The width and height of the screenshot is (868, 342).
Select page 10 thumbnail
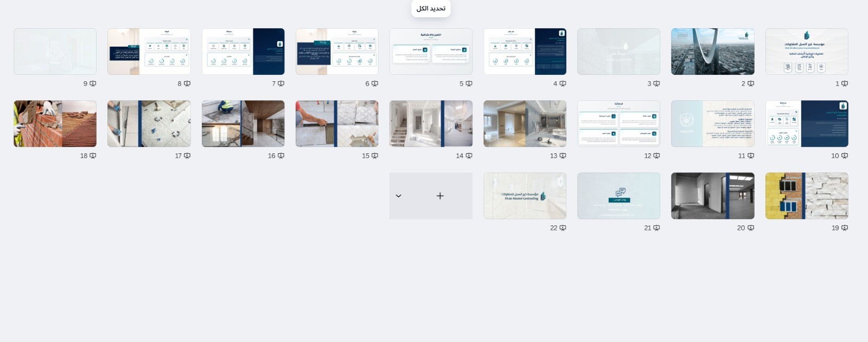pos(807,124)
